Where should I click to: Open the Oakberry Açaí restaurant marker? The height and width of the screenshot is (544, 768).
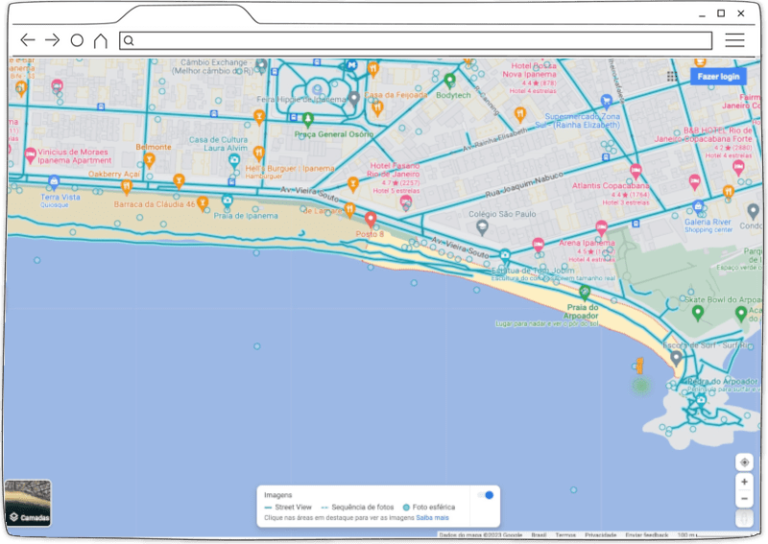click(x=126, y=186)
